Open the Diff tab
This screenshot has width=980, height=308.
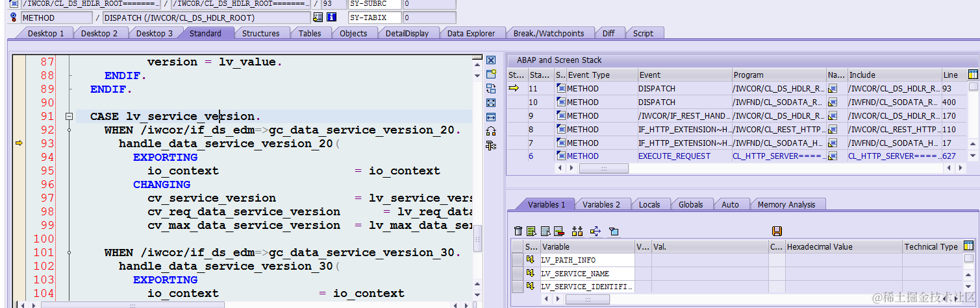[609, 33]
